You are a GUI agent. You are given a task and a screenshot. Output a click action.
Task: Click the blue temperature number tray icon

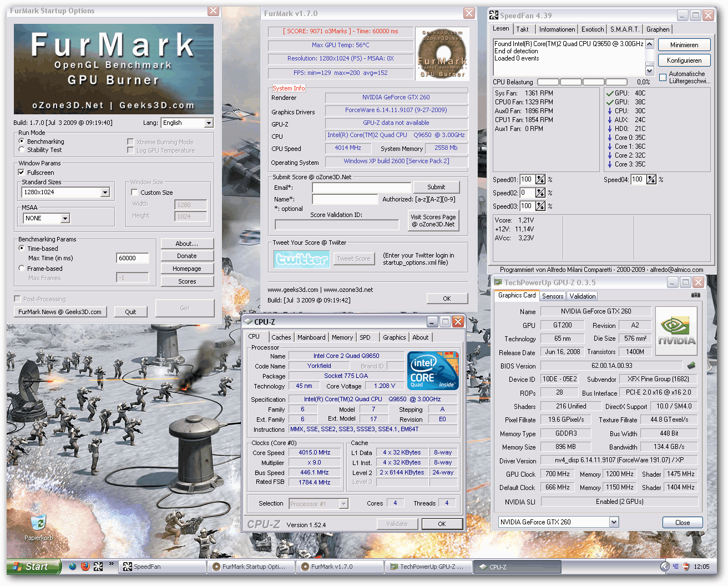coord(675,567)
